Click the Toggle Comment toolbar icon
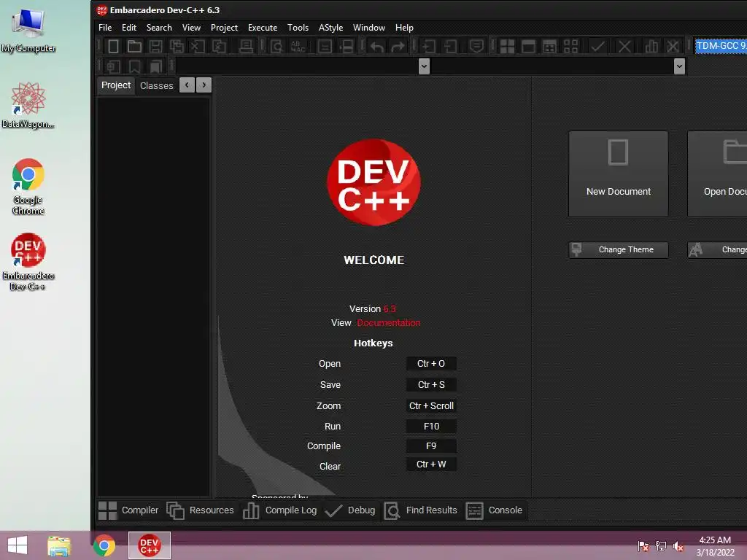 click(x=476, y=46)
